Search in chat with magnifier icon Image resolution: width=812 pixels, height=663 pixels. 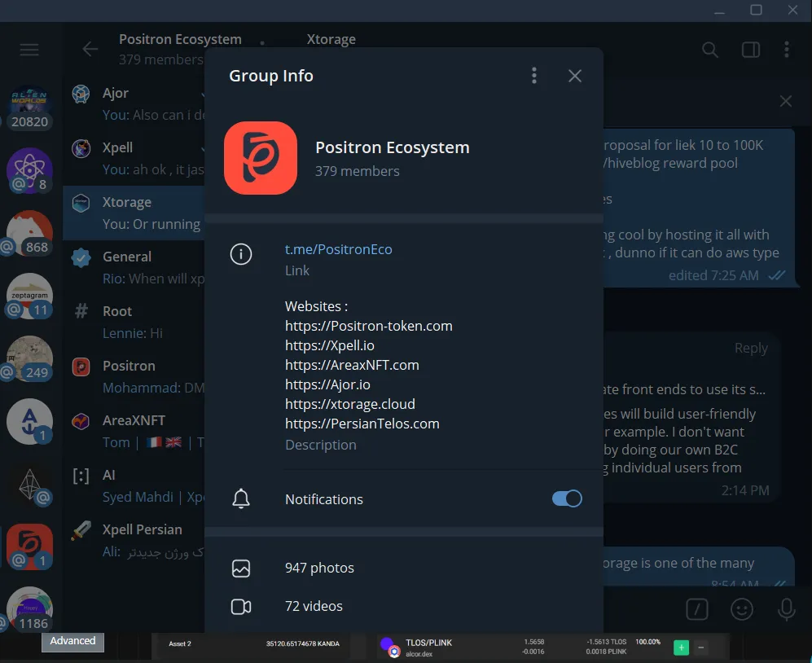710,50
